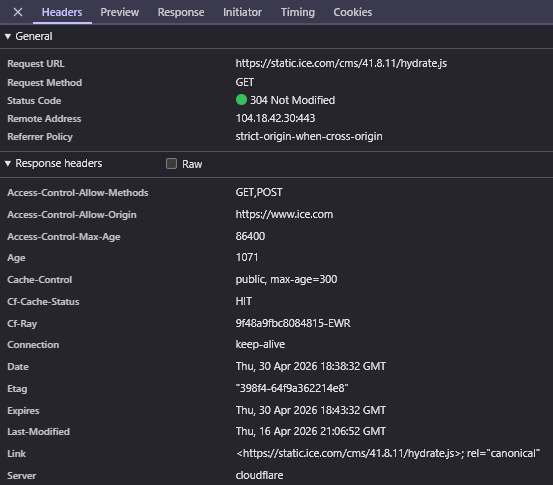Click the Referrer Policy value
The width and height of the screenshot is (553, 485).
tap(309, 137)
